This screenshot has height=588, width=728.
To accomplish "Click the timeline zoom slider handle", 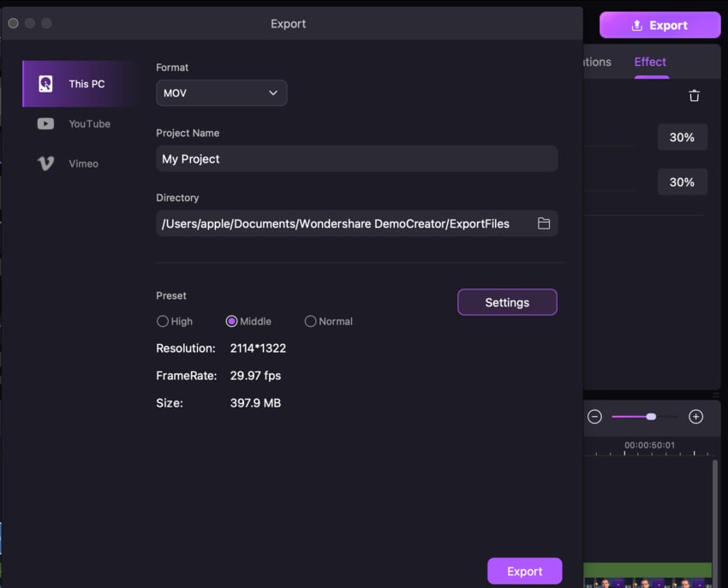I will pos(651,417).
